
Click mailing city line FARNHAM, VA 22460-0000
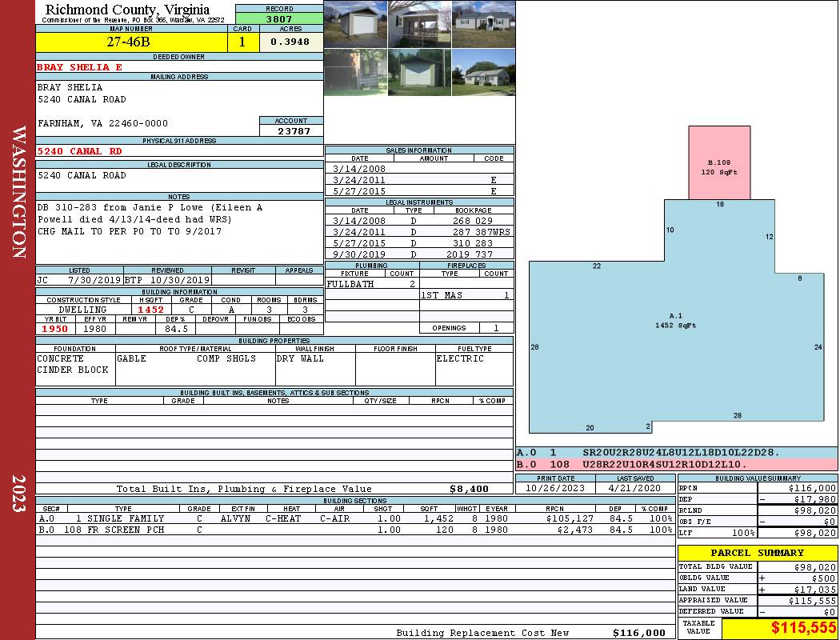pos(103,123)
